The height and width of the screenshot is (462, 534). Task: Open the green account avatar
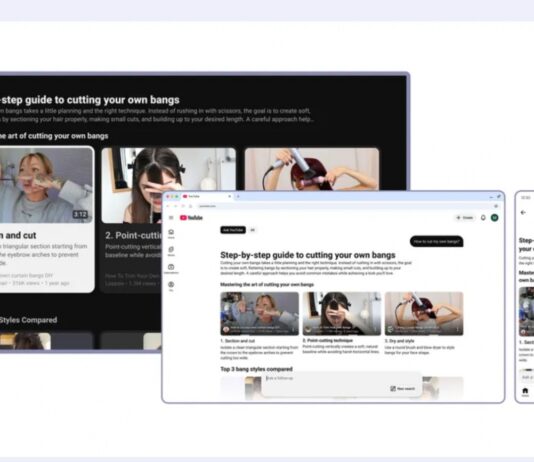coord(494,218)
